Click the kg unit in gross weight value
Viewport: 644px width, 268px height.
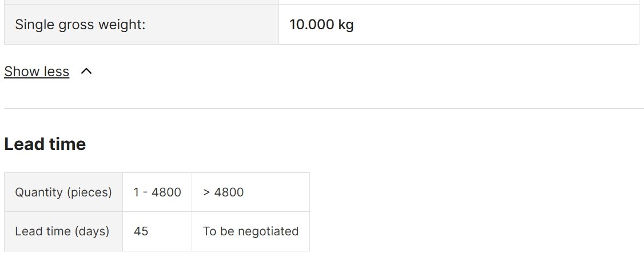pyautogui.click(x=346, y=25)
